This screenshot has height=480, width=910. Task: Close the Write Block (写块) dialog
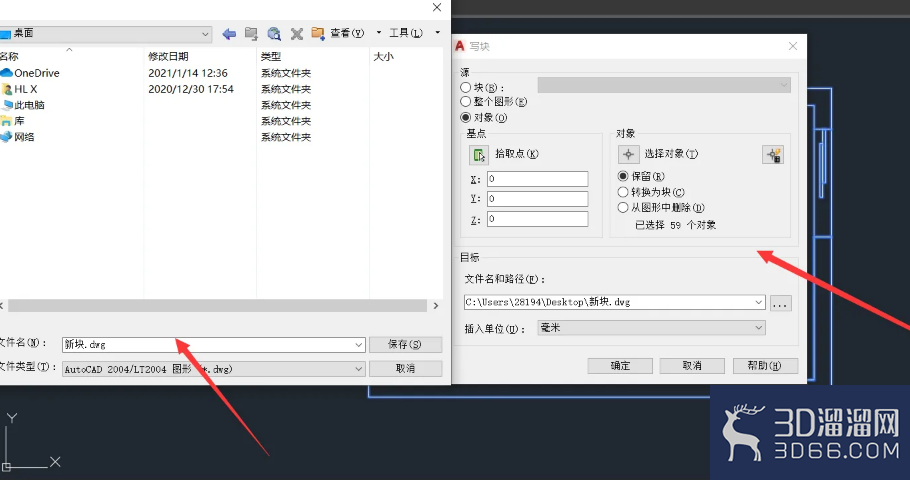pyautogui.click(x=793, y=46)
